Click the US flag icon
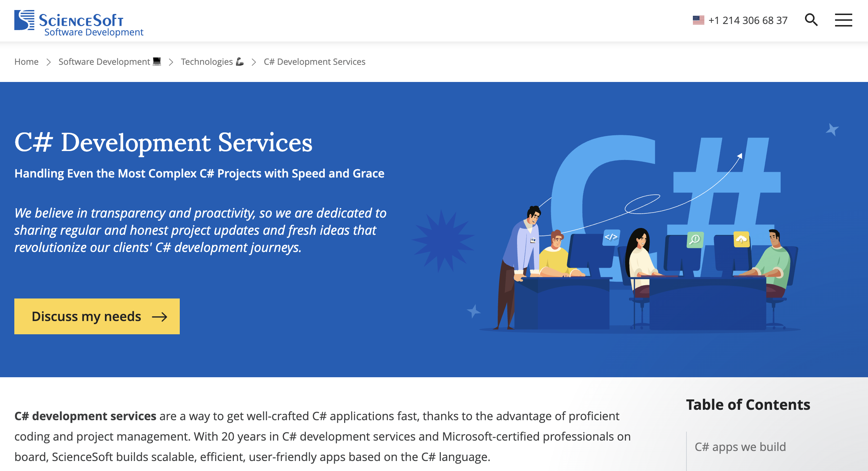 698,20
